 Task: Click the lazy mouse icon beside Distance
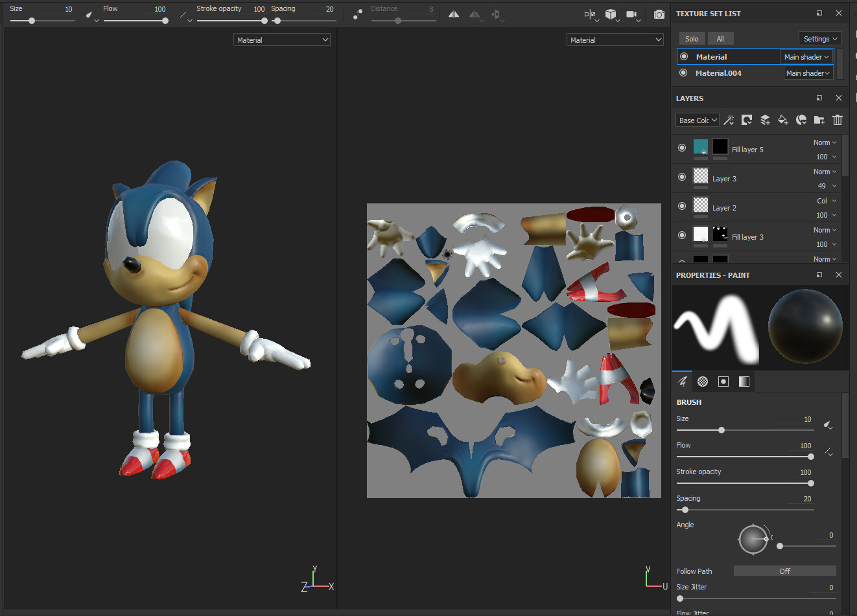click(x=358, y=14)
